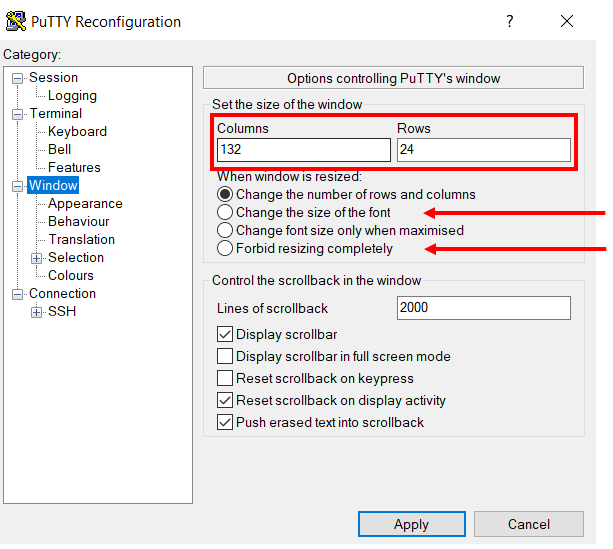
Task: Select Logging in category tree
Action: coord(72,96)
